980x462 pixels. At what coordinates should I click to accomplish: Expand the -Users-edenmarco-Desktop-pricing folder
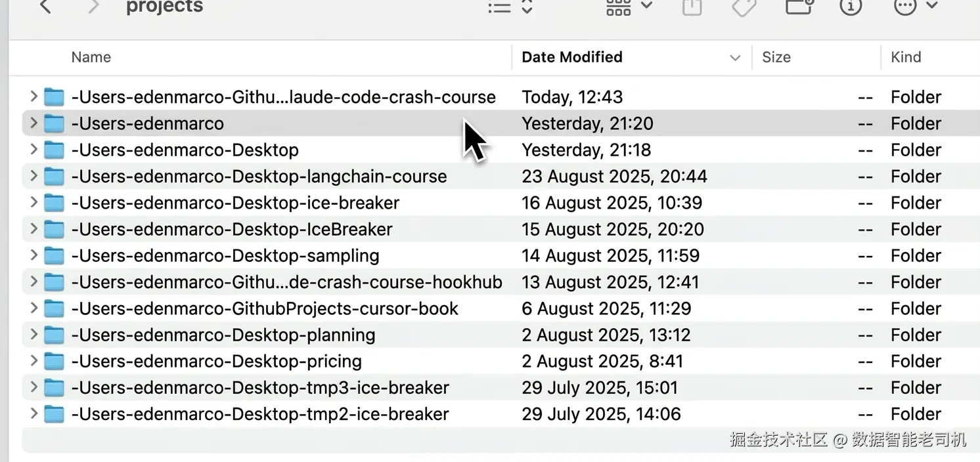(33, 361)
